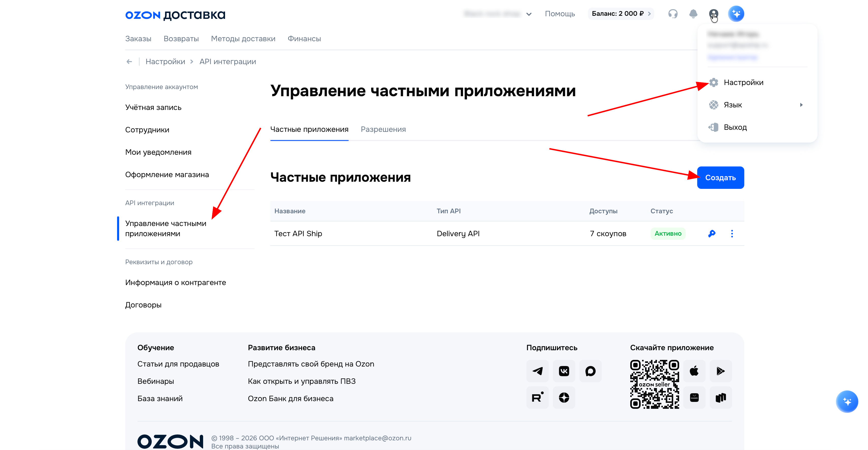Open the Telegram channel icon
The width and height of the screenshot is (868, 450).
click(537, 371)
